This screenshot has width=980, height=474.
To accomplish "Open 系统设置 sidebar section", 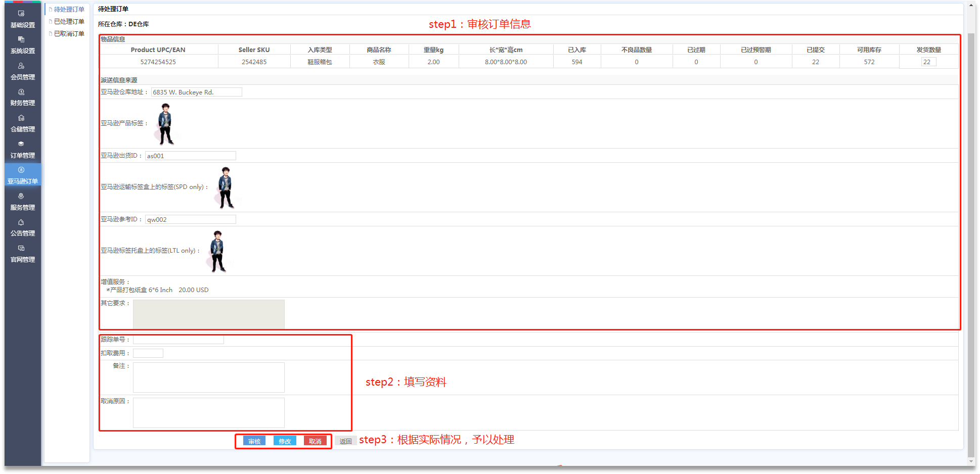I will [x=23, y=45].
